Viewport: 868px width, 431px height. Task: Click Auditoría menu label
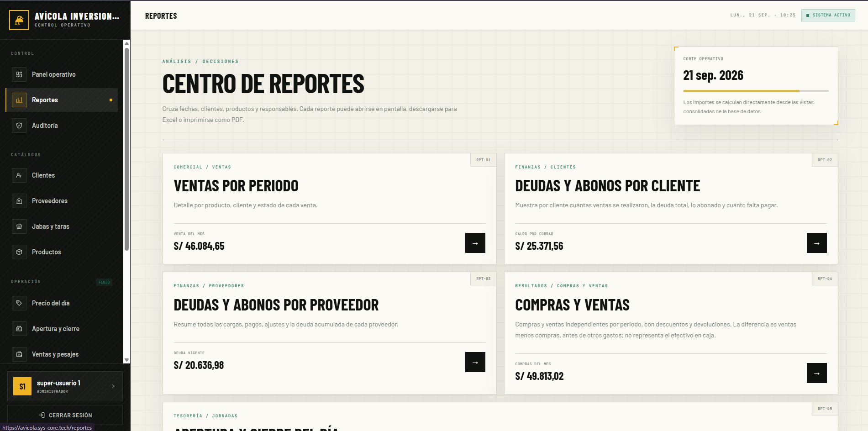(x=45, y=126)
